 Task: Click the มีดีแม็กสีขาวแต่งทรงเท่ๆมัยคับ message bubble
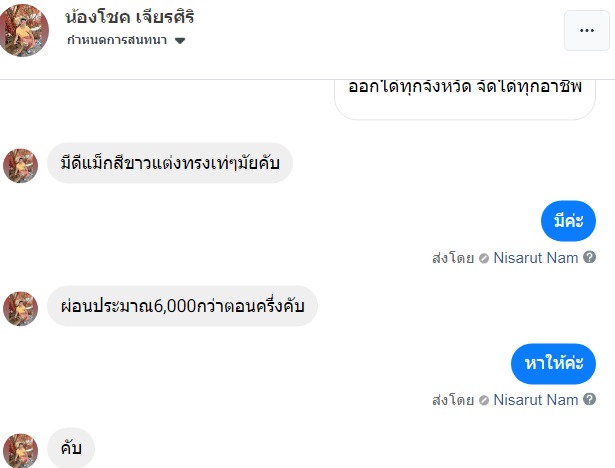click(170, 164)
